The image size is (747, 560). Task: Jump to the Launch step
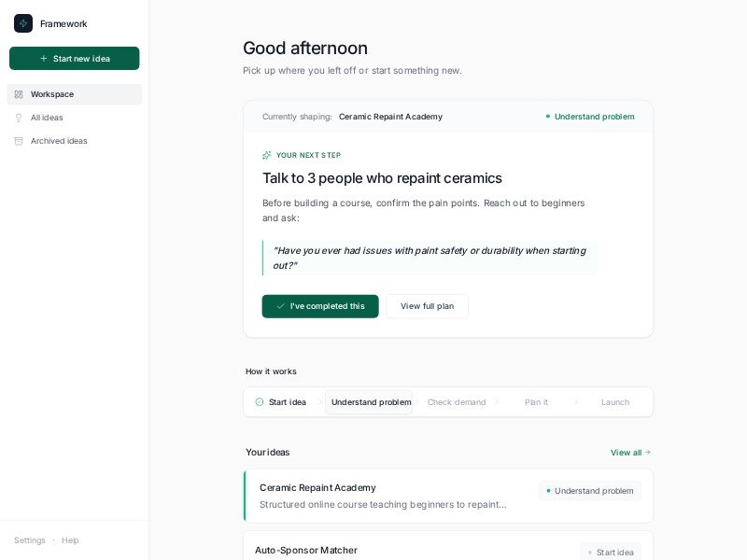click(614, 402)
